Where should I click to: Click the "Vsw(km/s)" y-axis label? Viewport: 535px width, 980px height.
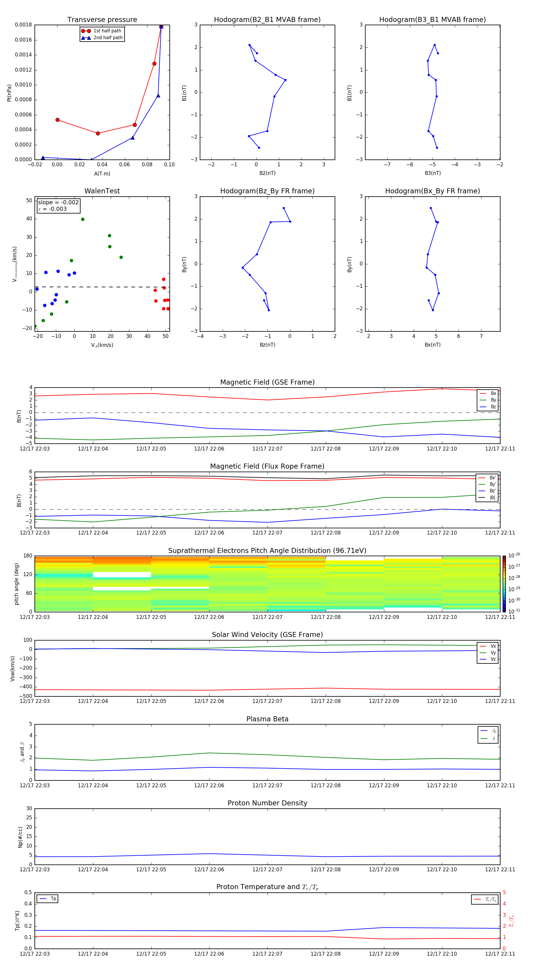pos(12,668)
